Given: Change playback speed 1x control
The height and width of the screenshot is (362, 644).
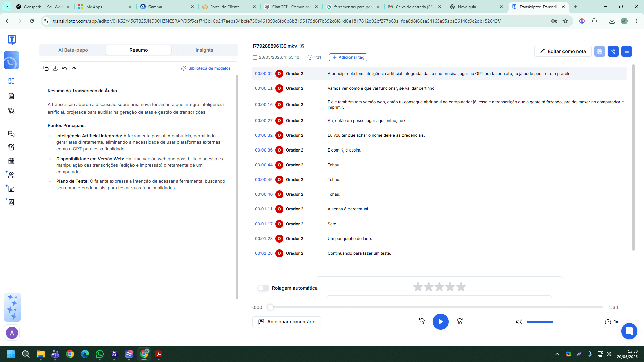Looking at the screenshot, I should coord(611,322).
